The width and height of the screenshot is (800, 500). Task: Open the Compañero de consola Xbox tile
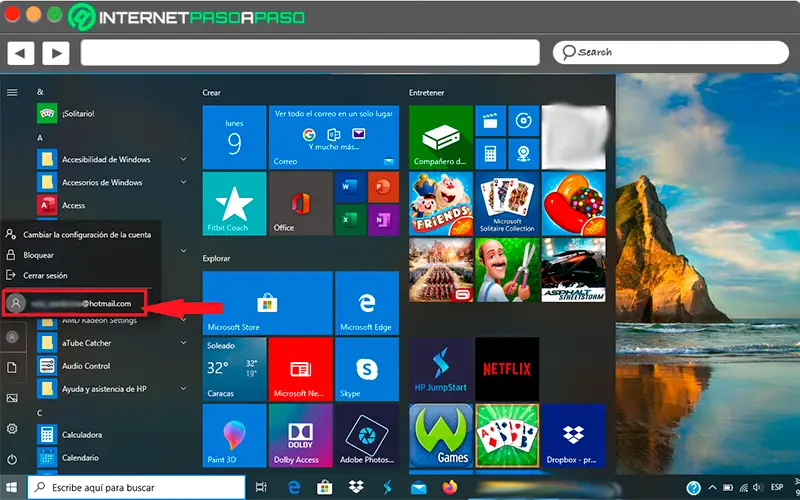point(441,137)
